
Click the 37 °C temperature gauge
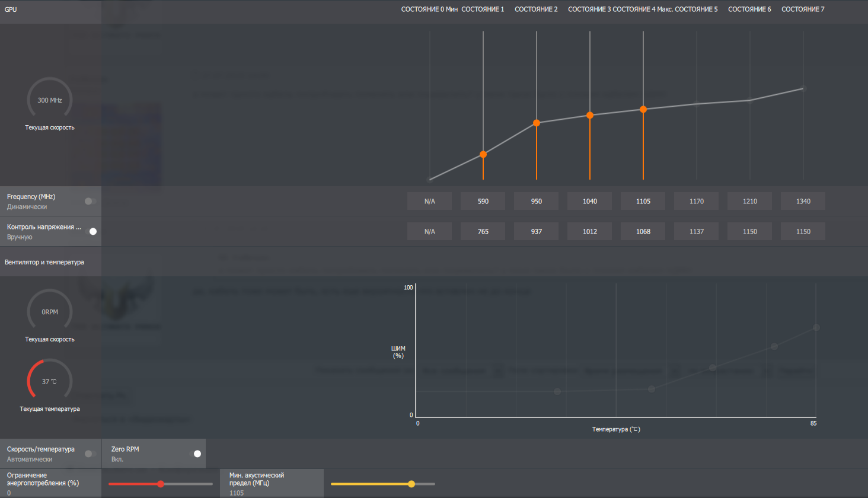(50, 381)
